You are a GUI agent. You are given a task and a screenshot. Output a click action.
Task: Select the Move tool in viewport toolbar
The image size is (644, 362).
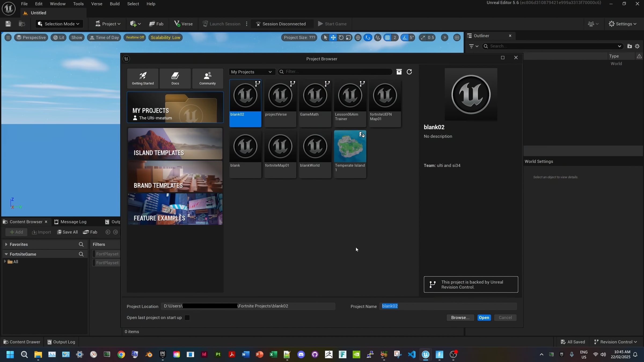click(333, 38)
